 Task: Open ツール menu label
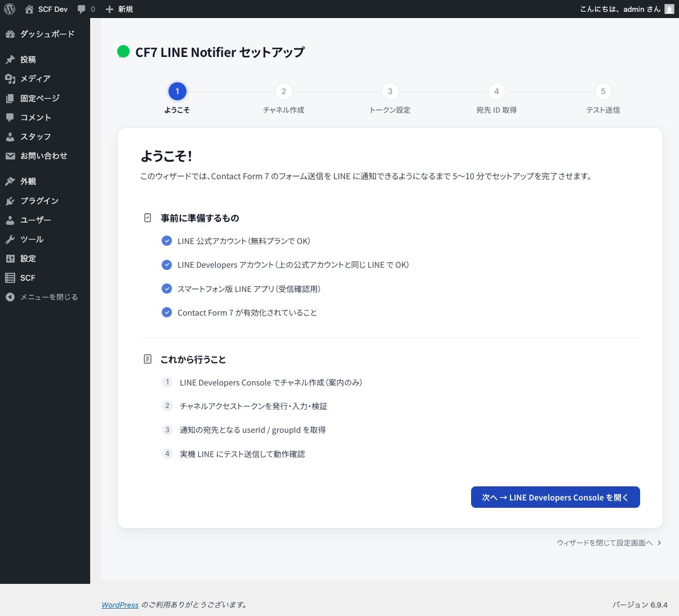32,240
